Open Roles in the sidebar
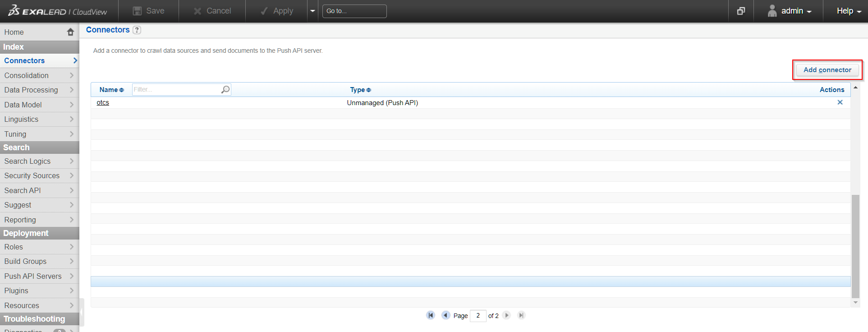This screenshot has height=332, width=868. click(40, 247)
